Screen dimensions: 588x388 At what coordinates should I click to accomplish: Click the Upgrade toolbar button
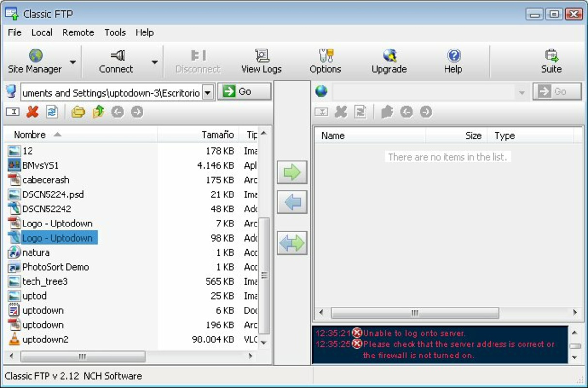[x=389, y=62]
